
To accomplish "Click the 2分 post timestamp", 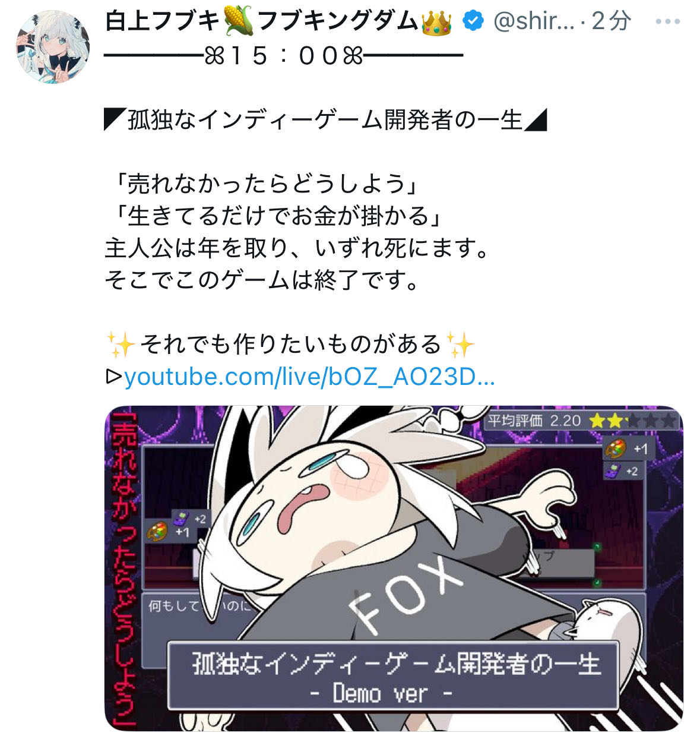I will tap(611, 22).
